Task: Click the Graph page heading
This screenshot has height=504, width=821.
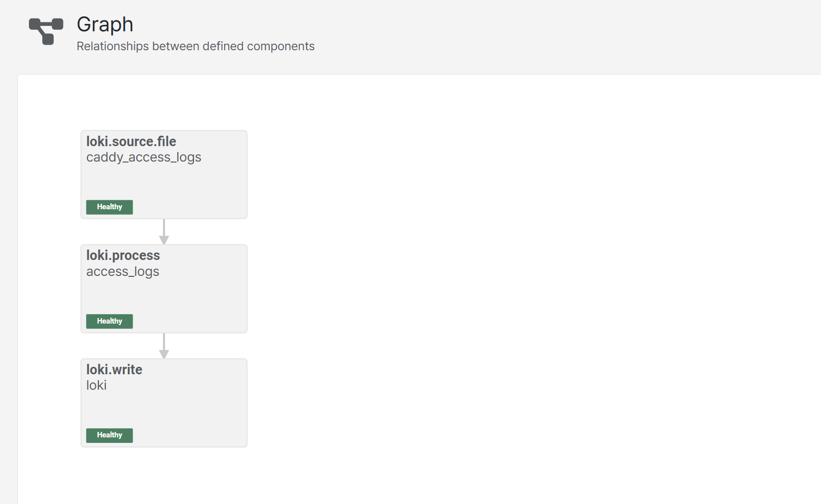Action: pos(105,24)
